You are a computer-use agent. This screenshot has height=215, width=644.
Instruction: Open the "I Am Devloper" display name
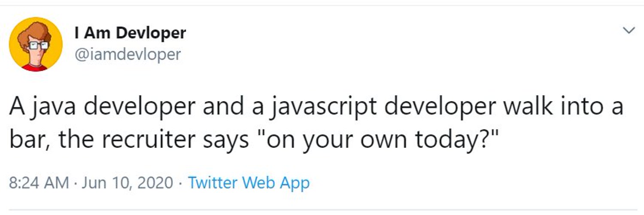click(130, 33)
